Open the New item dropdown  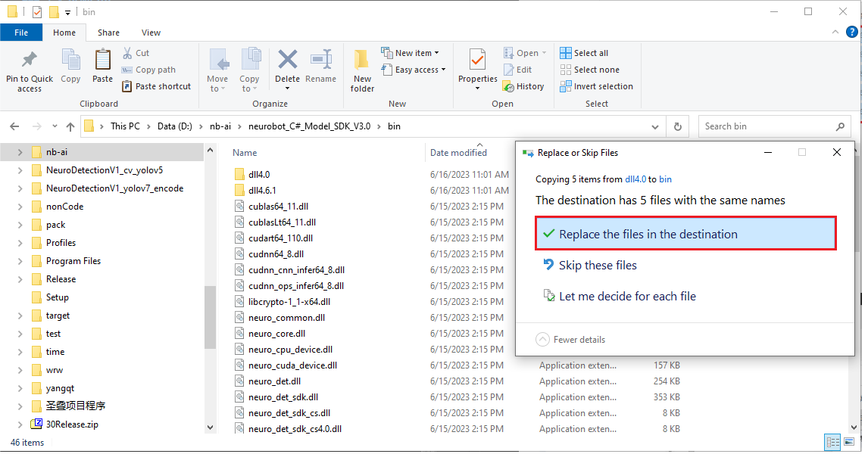click(x=411, y=53)
